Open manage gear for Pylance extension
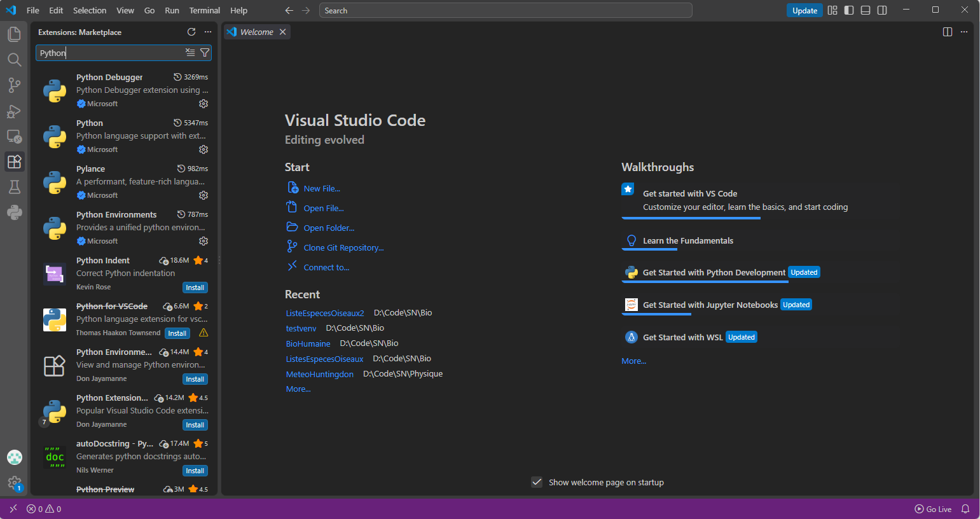 tap(204, 195)
